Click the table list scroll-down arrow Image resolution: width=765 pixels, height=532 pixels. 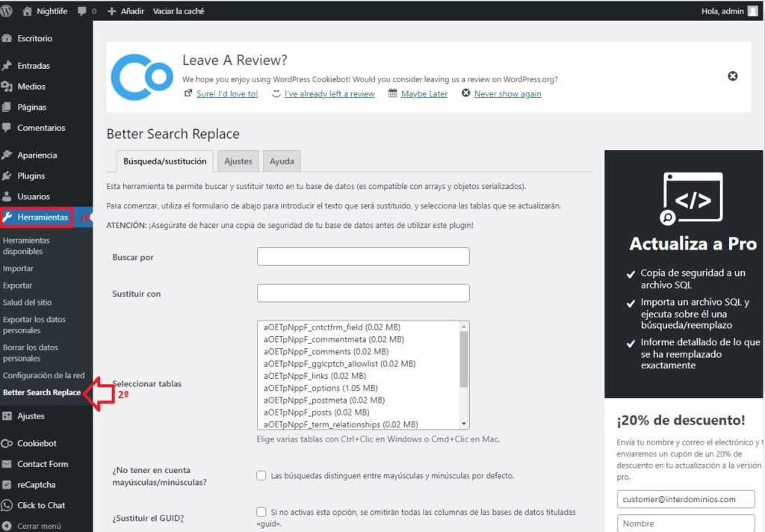click(x=464, y=424)
